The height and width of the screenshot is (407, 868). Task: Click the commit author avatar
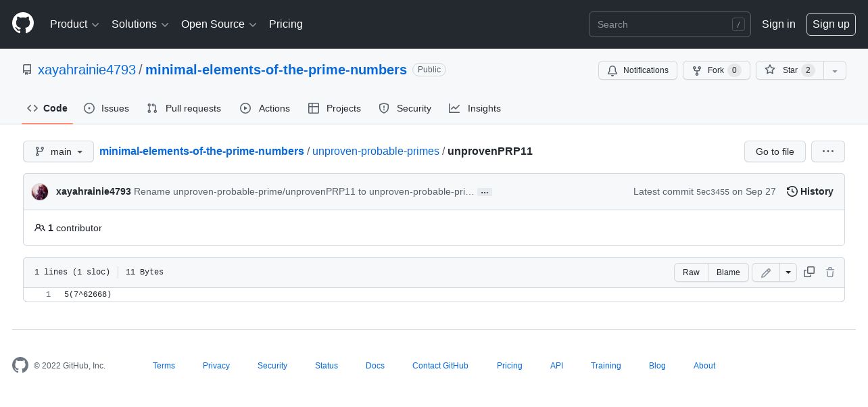click(40, 191)
